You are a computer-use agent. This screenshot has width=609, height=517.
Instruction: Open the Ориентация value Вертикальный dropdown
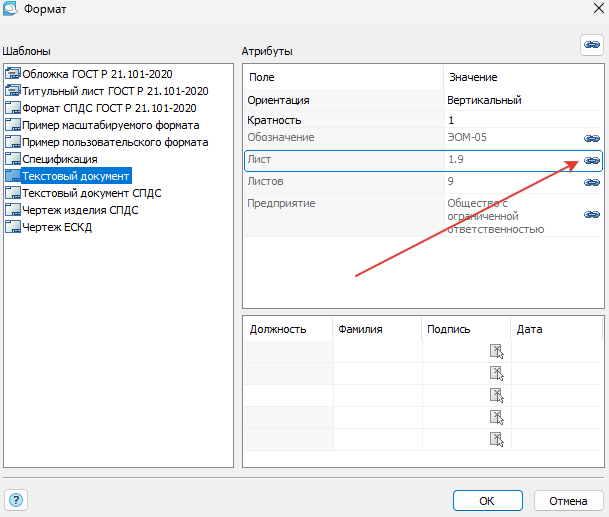click(x=522, y=100)
